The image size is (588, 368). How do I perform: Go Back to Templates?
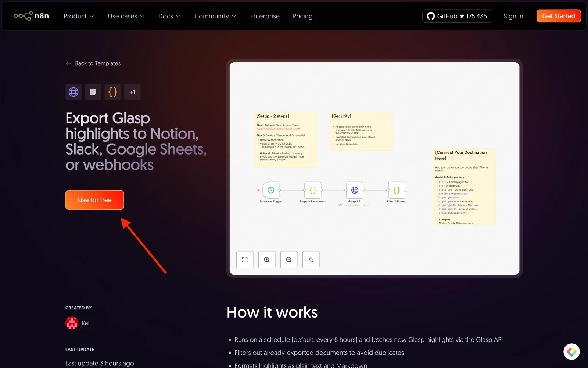pyautogui.click(x=93, y=63)
